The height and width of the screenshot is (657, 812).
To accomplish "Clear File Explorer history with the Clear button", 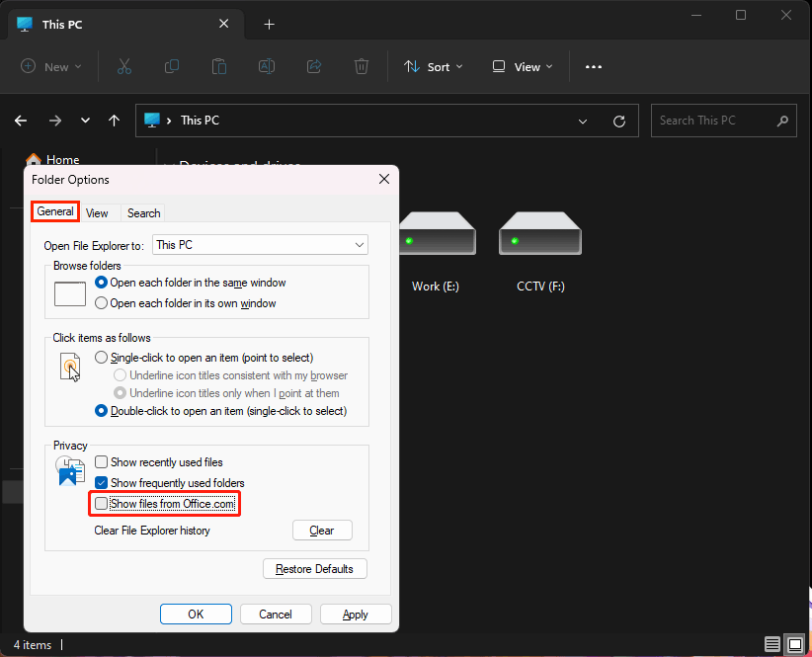I will (322, 530).
